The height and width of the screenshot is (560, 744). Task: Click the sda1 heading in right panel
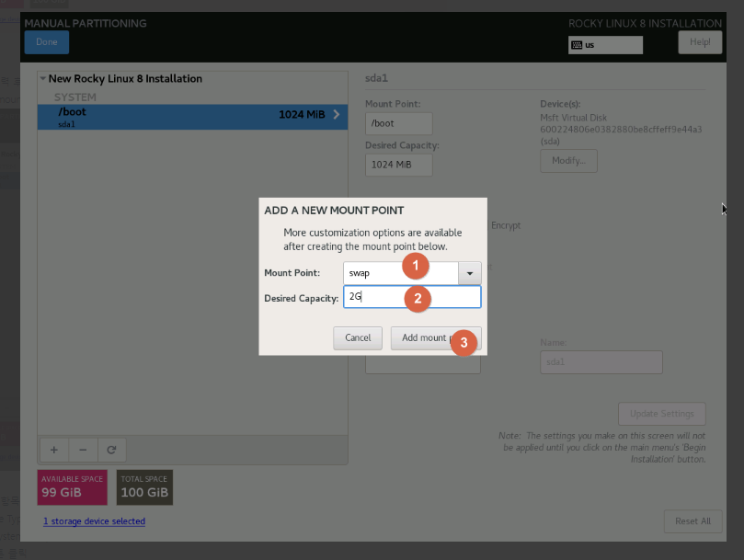click(x=376, y=78)
